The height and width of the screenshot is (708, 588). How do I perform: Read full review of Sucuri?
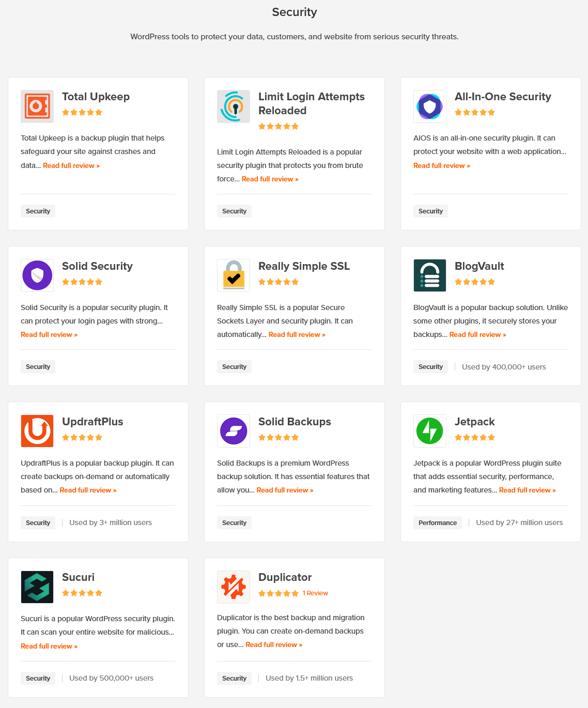click(x=49, y=646)
